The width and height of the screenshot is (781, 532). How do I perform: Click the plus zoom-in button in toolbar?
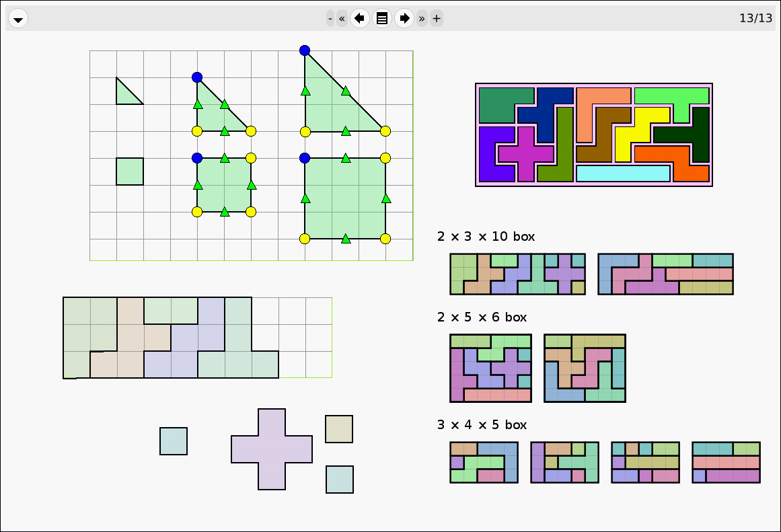[x=437, y=19]
